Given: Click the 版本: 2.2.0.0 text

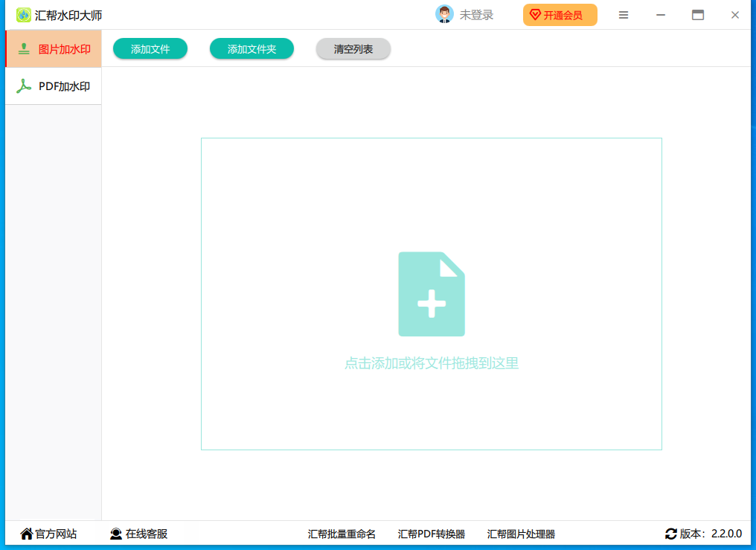Looking at the screenshot, I should coord(711,534).
